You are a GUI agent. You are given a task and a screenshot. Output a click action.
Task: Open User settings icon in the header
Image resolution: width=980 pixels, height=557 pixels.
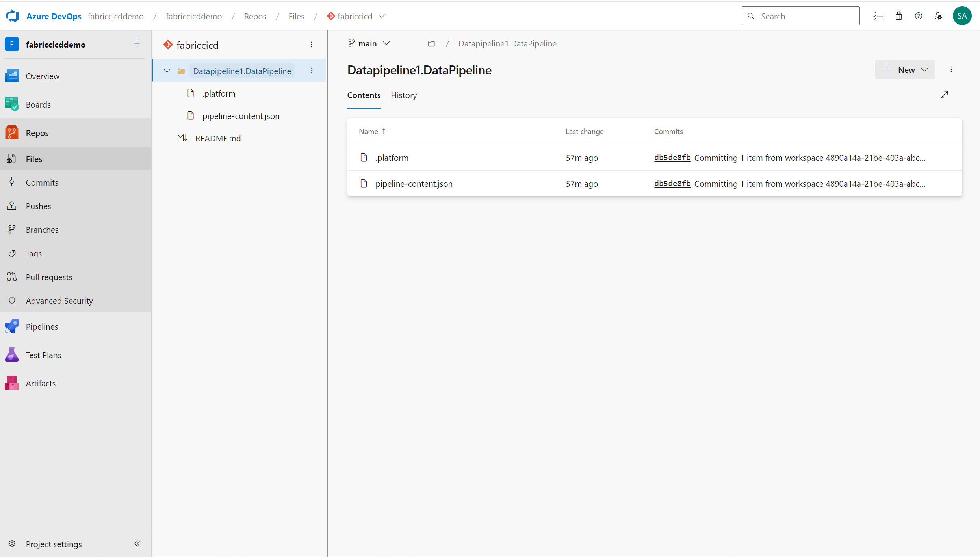click(939, 16)
